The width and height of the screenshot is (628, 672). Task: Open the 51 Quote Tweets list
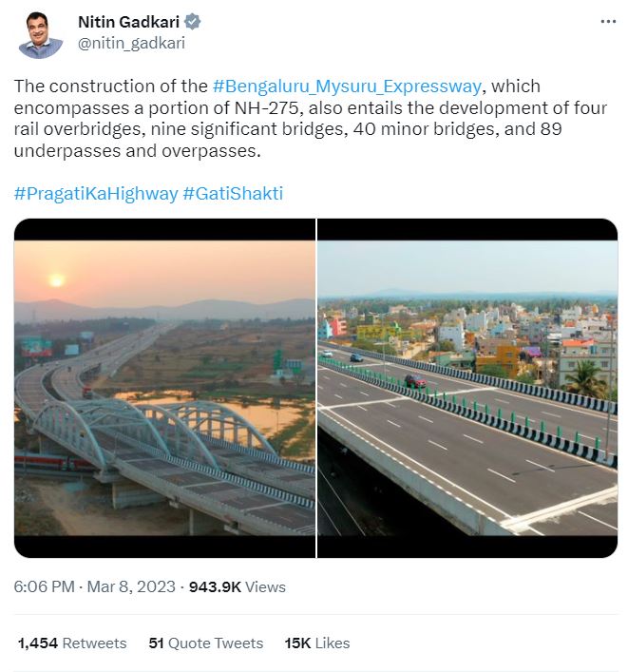[x=205, y=643]
